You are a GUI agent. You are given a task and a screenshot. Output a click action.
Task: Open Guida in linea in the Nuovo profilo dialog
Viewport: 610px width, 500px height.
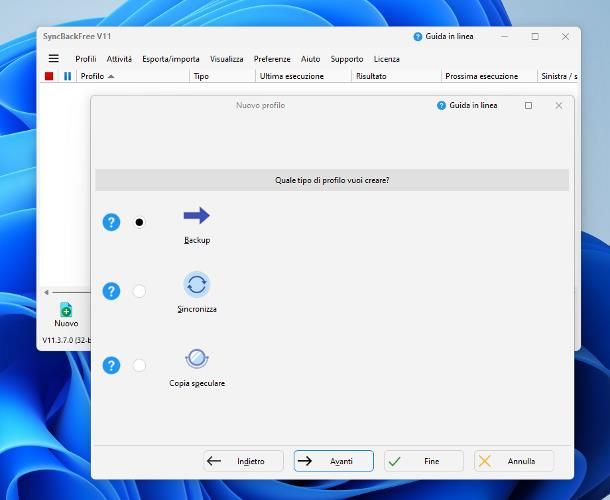click(467, 105)
